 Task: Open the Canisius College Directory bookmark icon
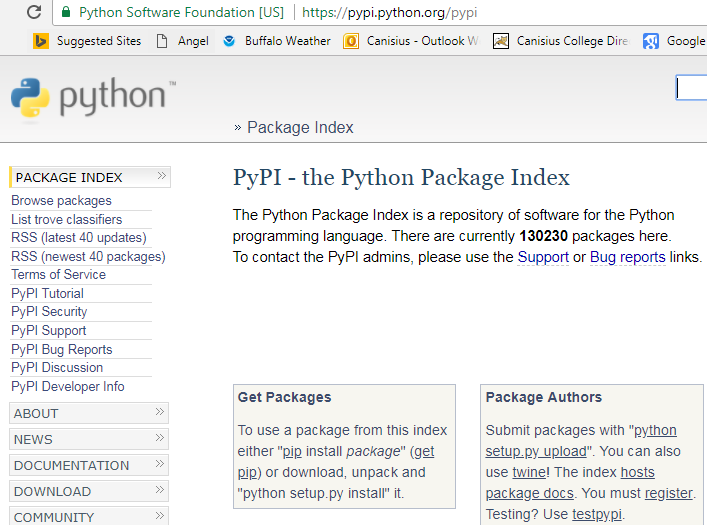tap(500, 41)
